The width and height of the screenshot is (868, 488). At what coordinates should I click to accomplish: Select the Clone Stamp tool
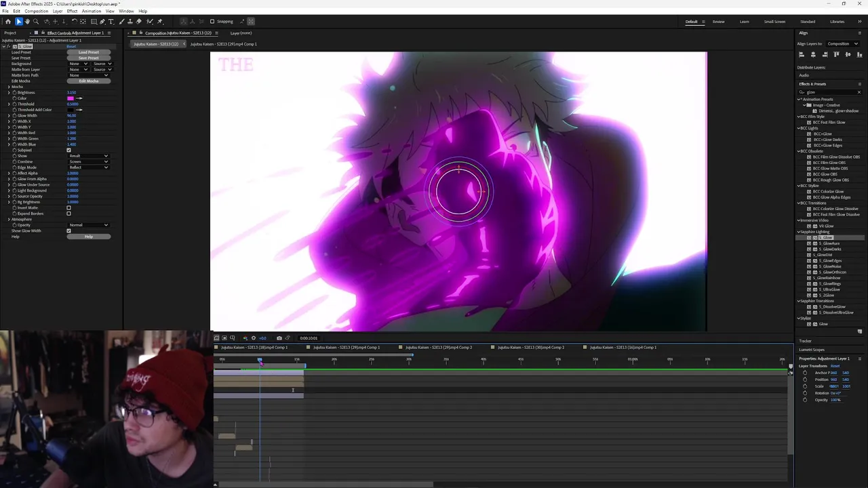point(130,22)
